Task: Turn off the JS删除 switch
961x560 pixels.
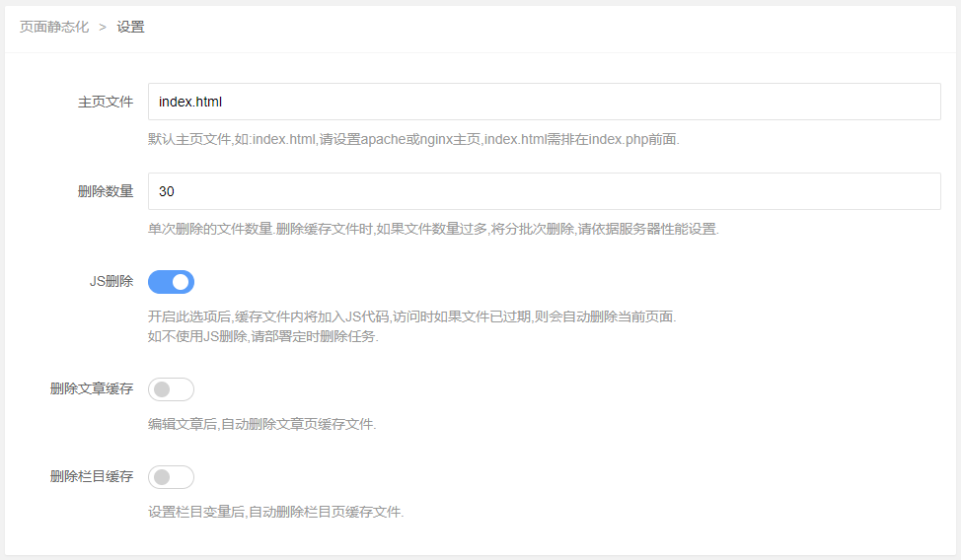Action: 171,282
